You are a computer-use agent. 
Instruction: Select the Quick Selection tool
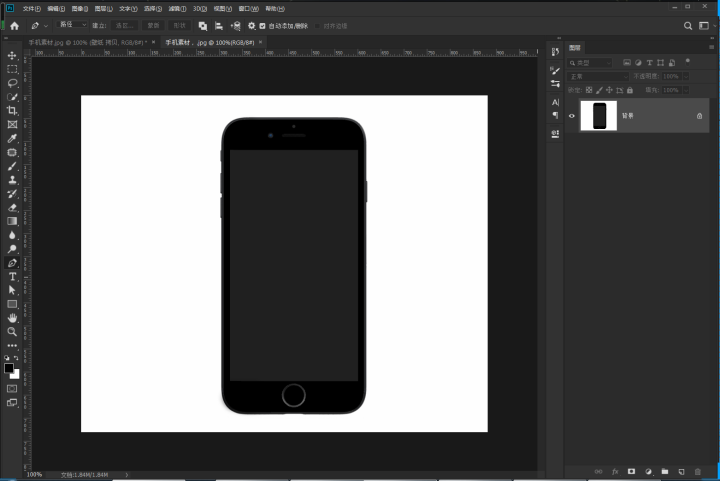pos(12,97)
